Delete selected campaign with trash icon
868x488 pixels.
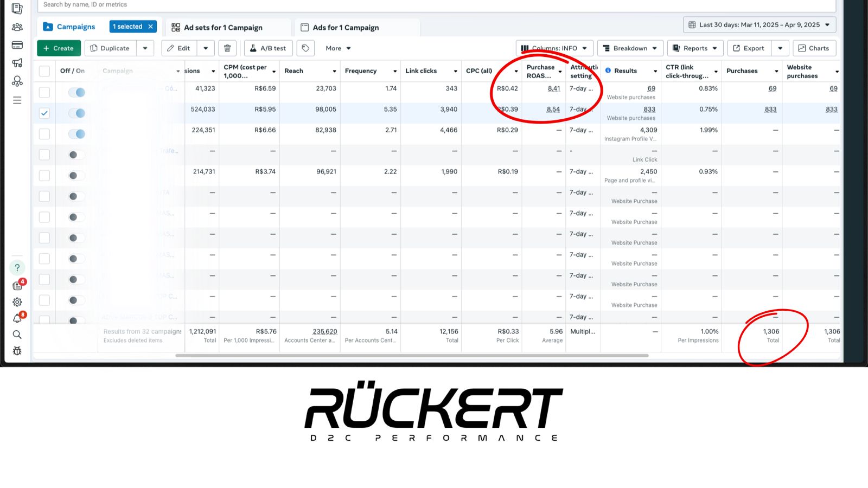227,48
